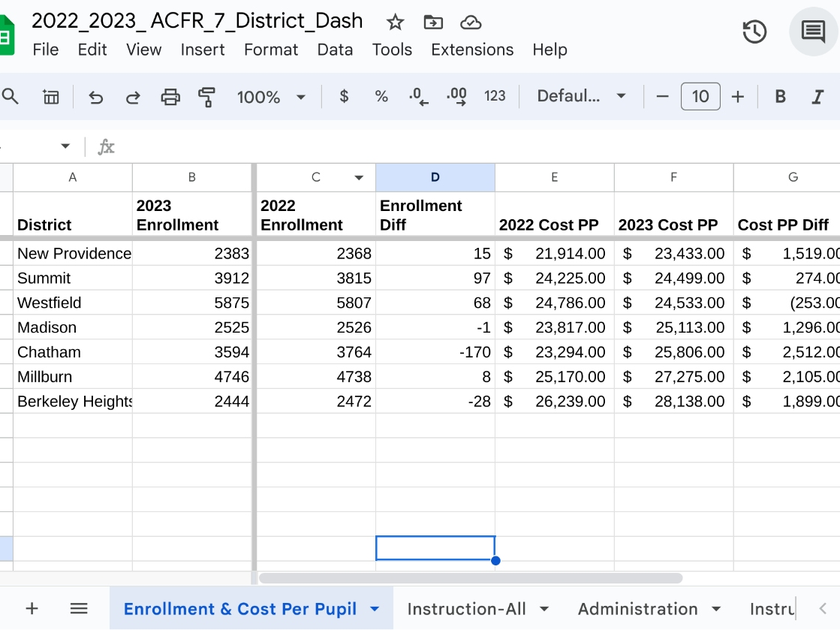Click the search menus magnifier icon

point(11,97)
